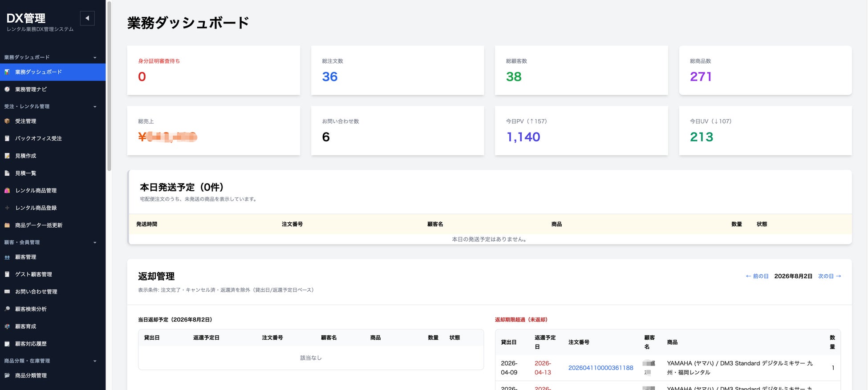Screen dimensions: 868x390
Task: Click the 業務管理ナビ clock icon
Action: point(7,89)
